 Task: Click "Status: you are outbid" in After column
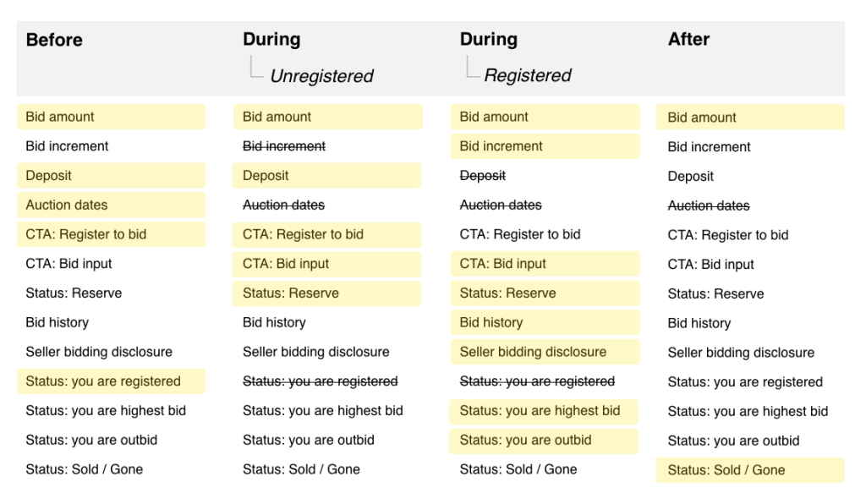pos(733,441)
